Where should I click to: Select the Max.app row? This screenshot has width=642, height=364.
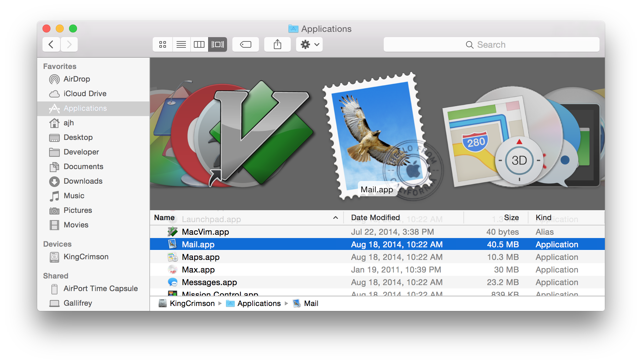377,270
